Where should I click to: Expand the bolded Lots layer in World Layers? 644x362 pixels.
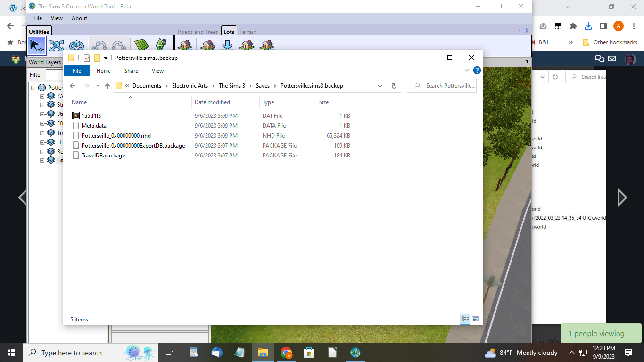[x=42, y=160]
